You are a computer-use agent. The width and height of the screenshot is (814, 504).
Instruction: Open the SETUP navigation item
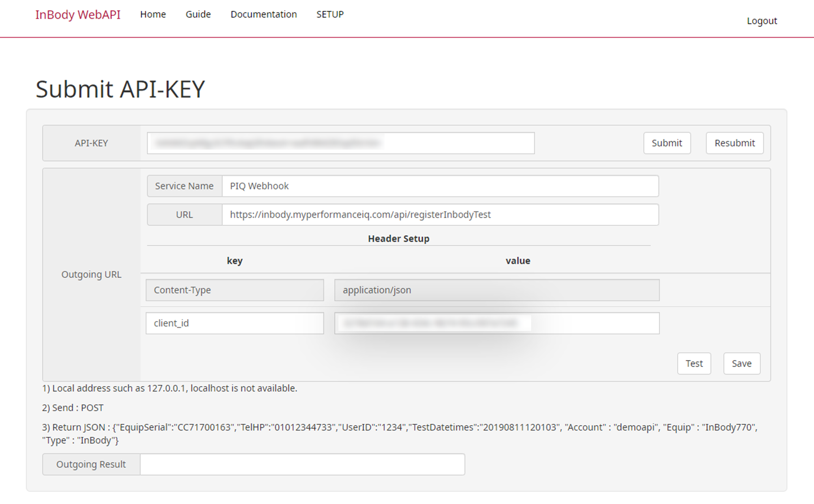[x=330, y=14]
